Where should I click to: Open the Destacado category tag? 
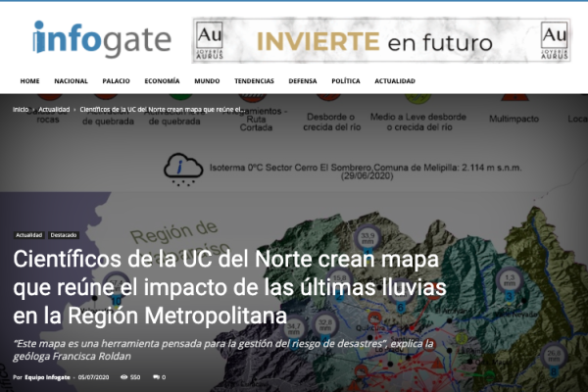[64, 235]
